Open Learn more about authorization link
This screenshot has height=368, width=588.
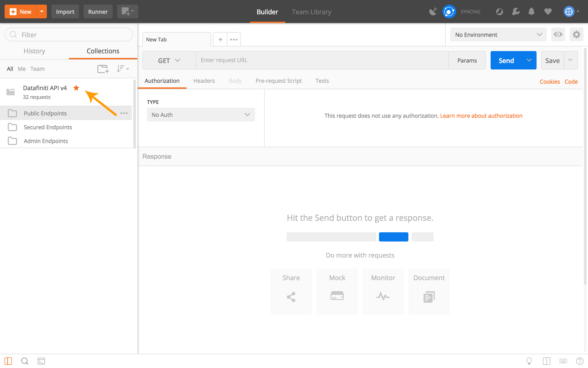click(481, 116)
